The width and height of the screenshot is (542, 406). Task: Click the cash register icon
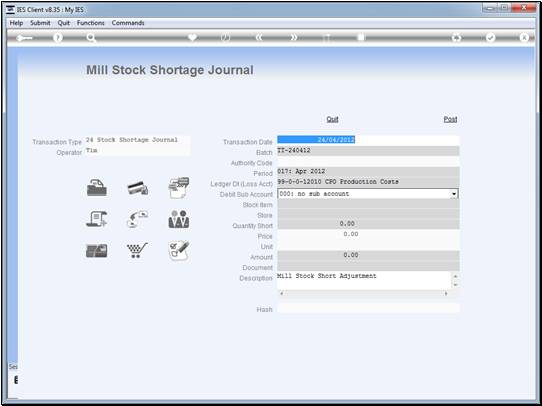point(96,188)
